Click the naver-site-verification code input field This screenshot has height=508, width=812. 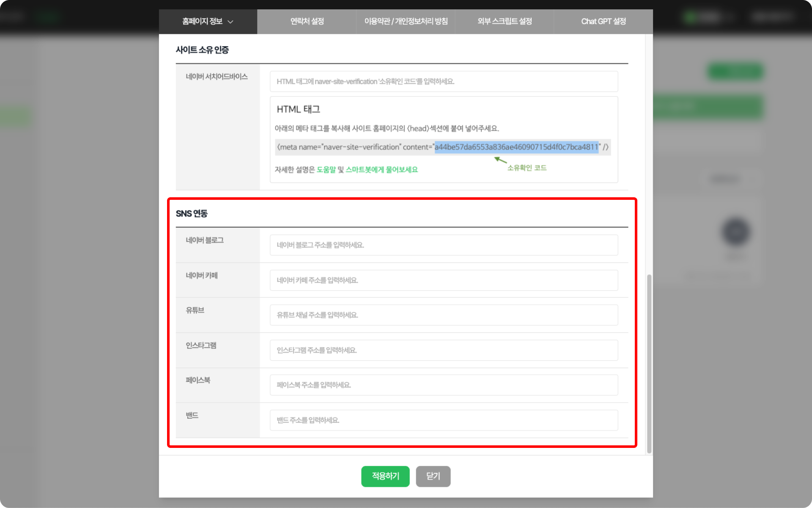tap(444, 81)
